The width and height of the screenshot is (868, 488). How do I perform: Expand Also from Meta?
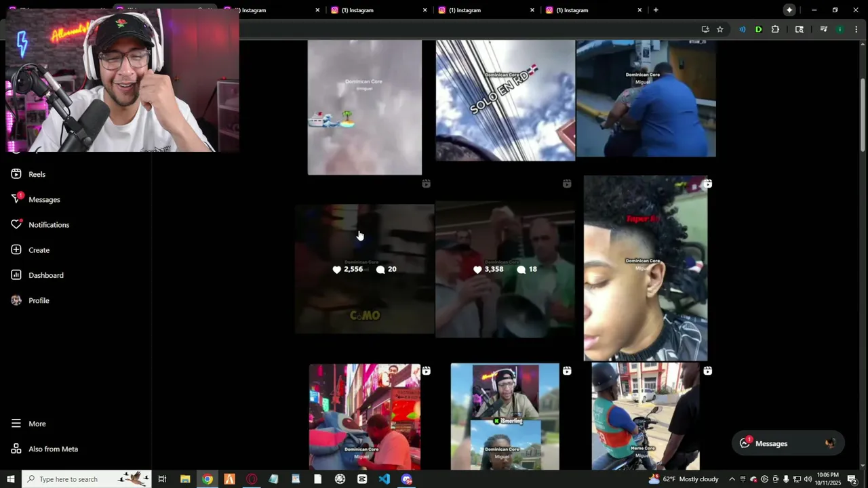point(44,449)
